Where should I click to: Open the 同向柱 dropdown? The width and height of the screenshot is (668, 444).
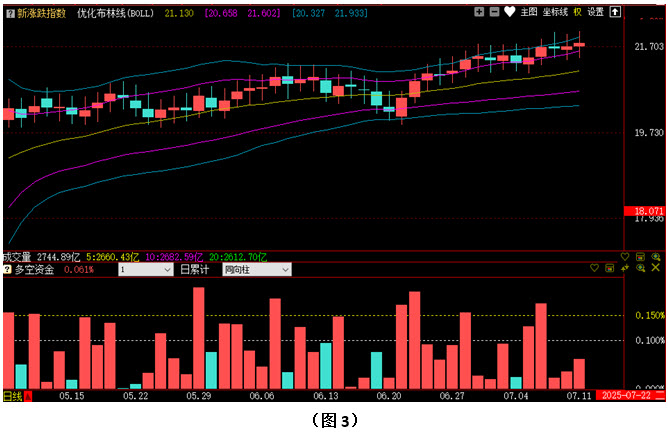(x=257, y=269)
